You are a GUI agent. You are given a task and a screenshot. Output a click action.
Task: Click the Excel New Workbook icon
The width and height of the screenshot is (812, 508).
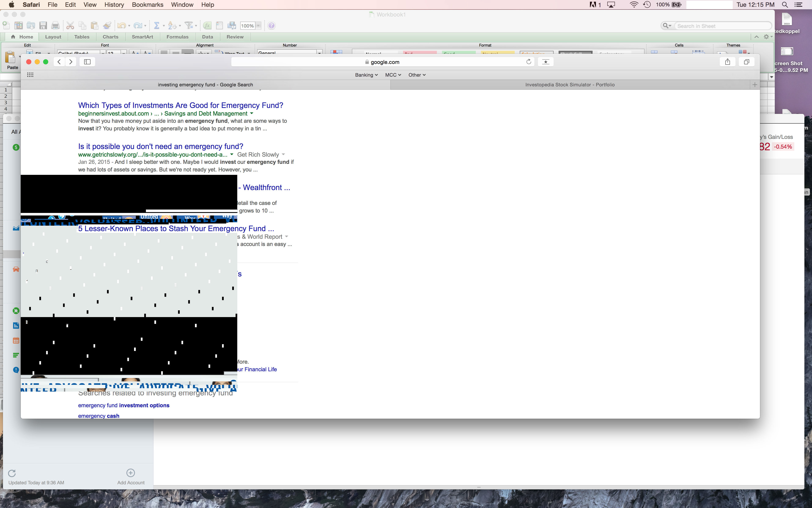click(6, 25)
